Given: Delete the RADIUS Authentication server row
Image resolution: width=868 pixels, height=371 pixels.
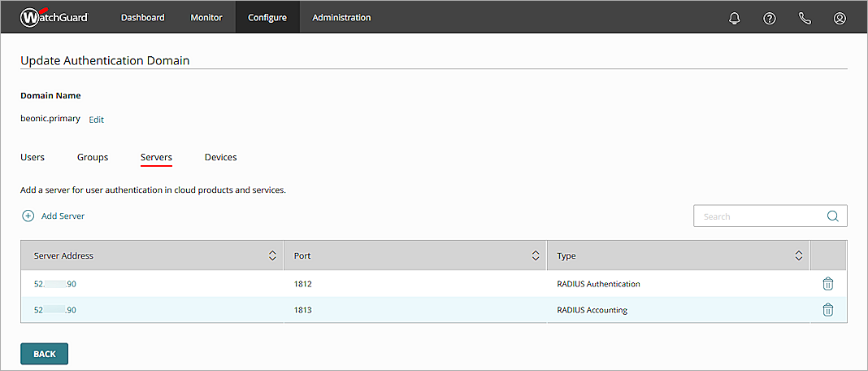Looking at the screenshot, I should (827, 284).
